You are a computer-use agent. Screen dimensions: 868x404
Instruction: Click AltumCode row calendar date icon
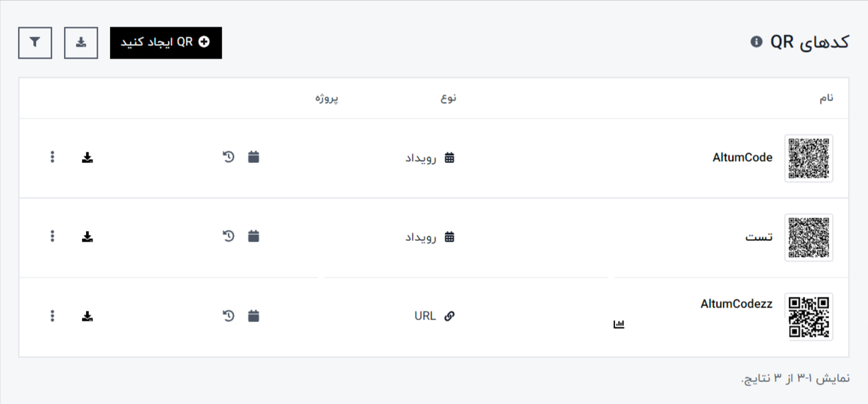point(253,158)
